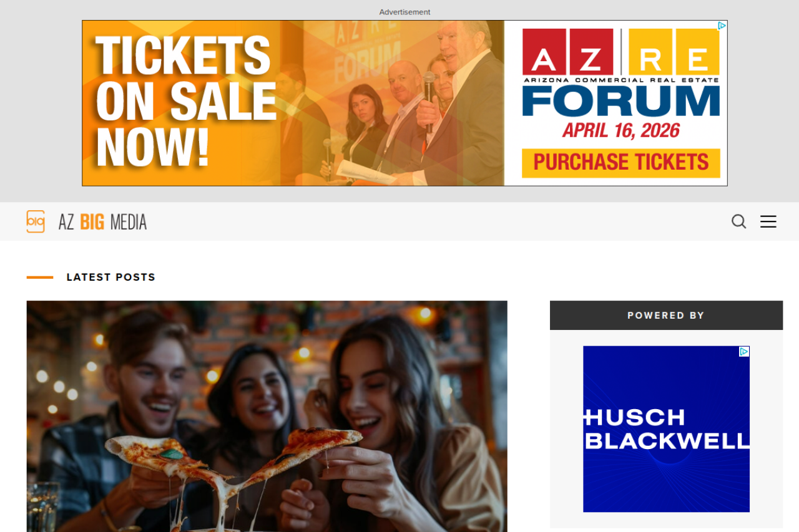This screenshot has width=799, height=532.
Task: Click the orange accent line beside Latest Posts
Action: (x=40, y=277)
